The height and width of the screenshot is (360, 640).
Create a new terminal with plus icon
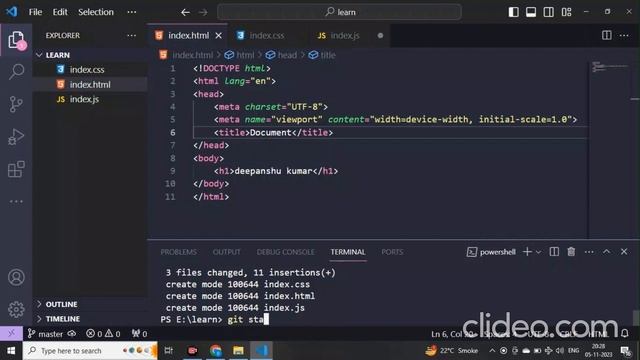[527, 252]
